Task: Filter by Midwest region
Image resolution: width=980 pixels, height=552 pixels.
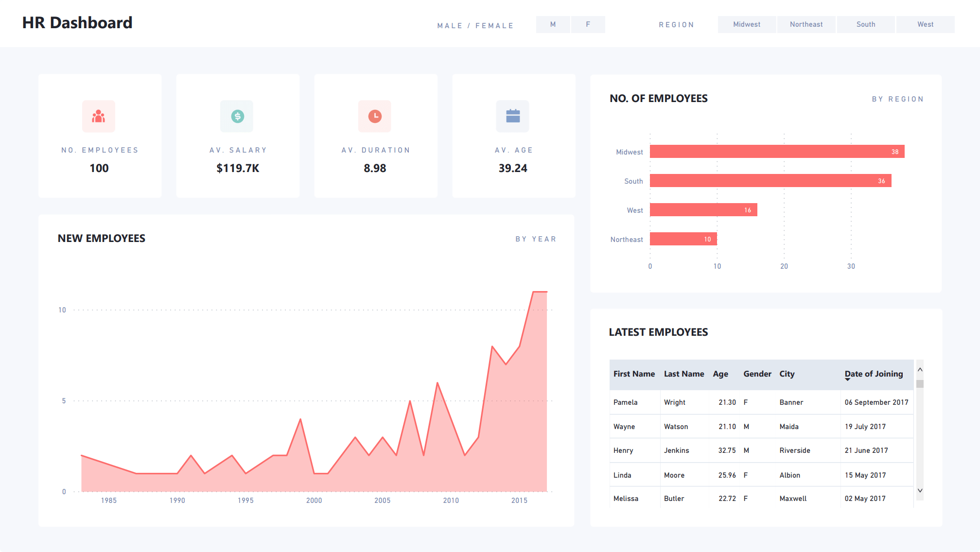Action: click(x=747, y=24)
